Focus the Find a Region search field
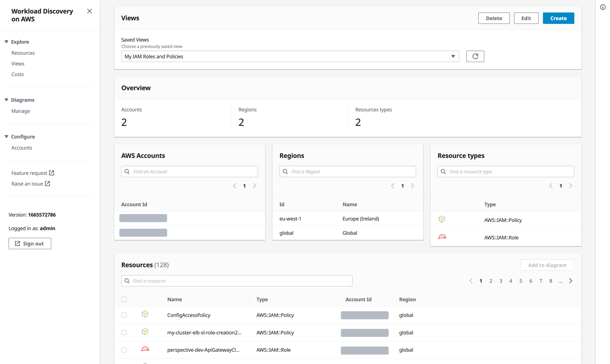 pos(348,171)
